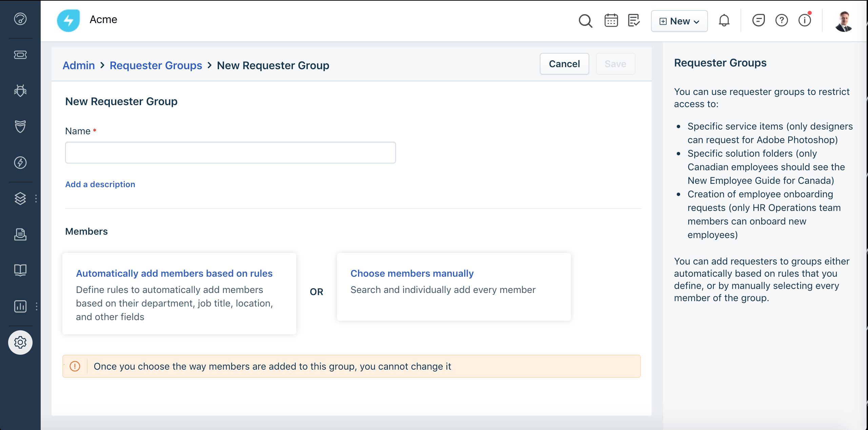Open Solutions book icon in sidebar
Image resolution: width=868 pixels, height=430 pixels.
pyautogui.click(x=20, y=270)
